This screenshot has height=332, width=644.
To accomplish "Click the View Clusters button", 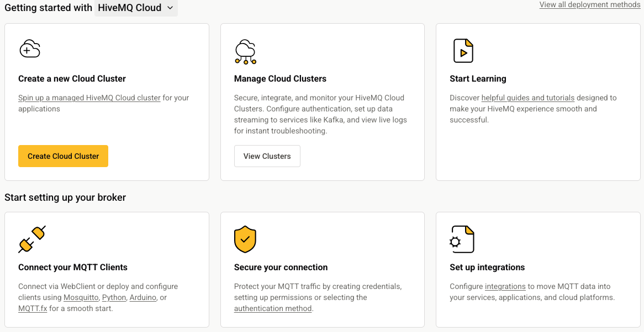I will [x=267, y=156].
